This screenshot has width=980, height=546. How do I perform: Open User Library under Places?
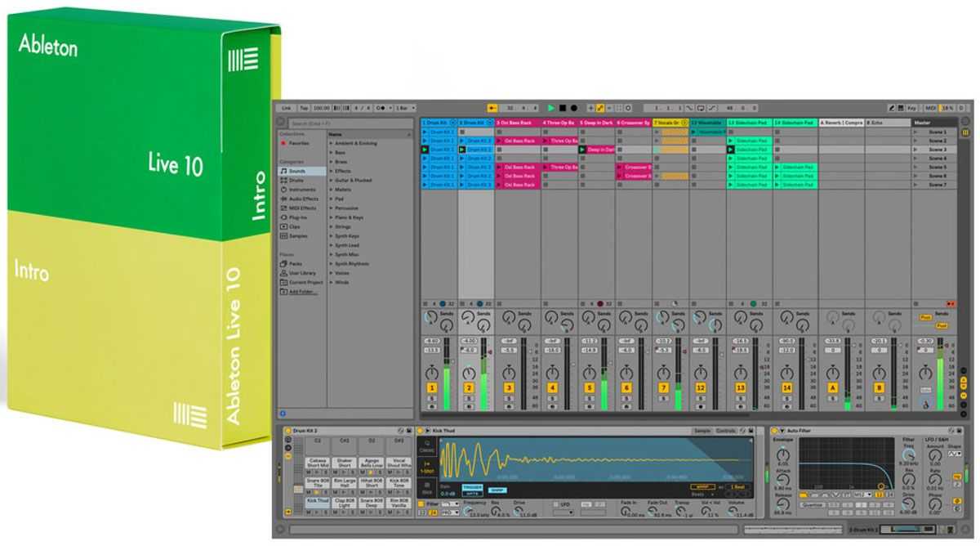click(x=302, y=273)
